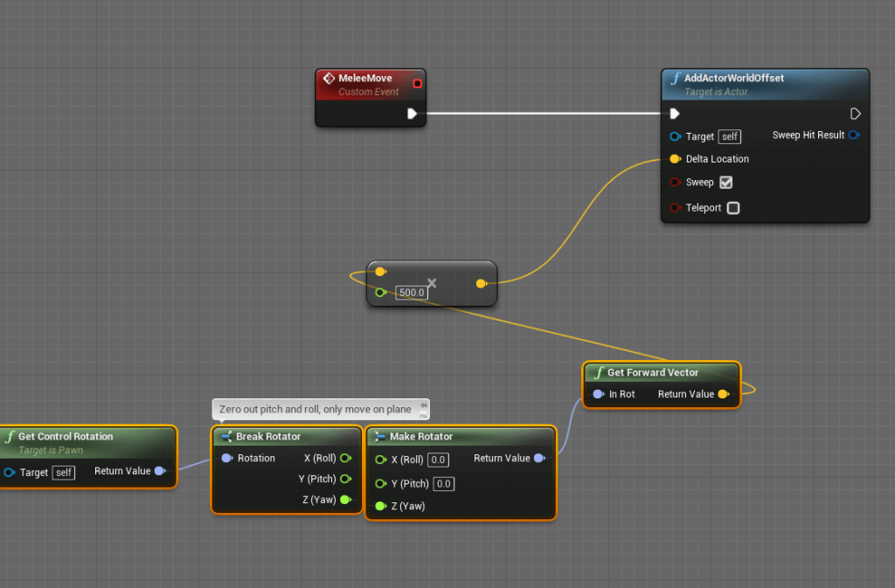Image resolution: width=895 pixels, height=588 pixels.
Task: Click the Z (Yaw) output pin on Break Rotator
Action: click(345, 500)
